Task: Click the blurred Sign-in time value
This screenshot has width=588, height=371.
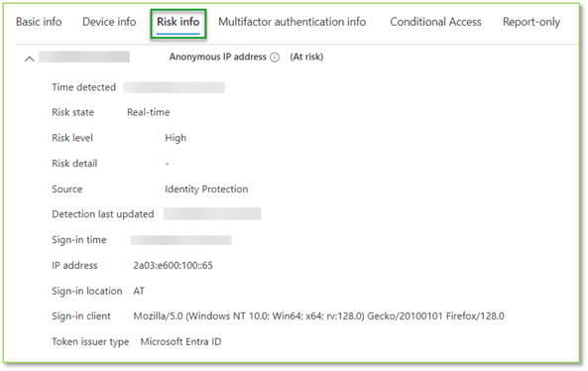Action: point(181,240)
